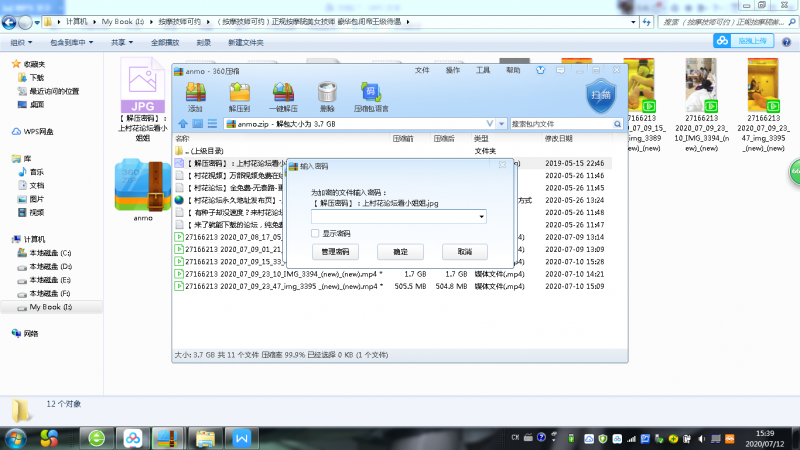This screenshot has height=450, width=800.
Task: Select 本地磁盘 (C:) in the sidebar
Action: (x=50, y=254)
